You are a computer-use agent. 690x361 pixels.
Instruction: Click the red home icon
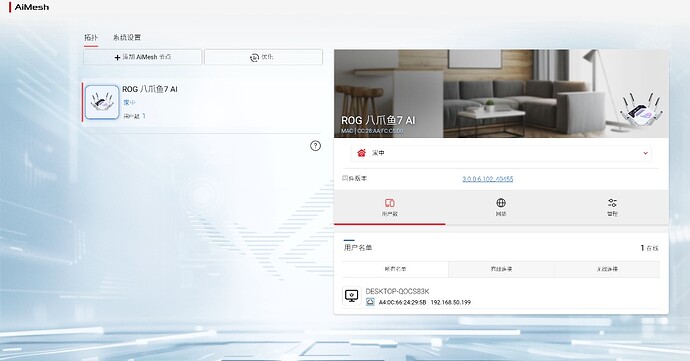362,153
